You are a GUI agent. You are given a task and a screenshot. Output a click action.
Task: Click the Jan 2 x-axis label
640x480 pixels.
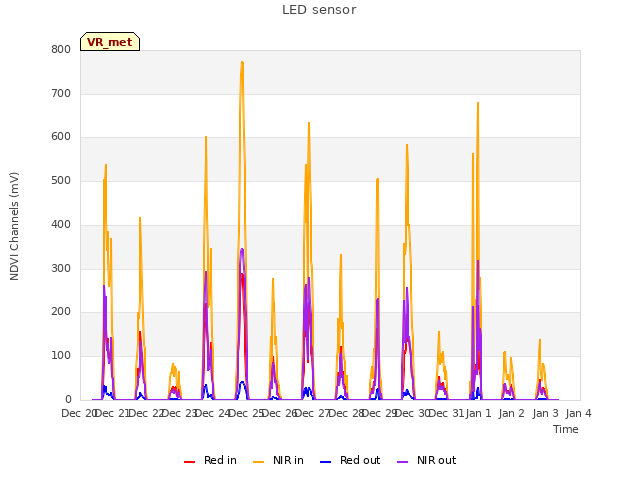click(512, 413)
